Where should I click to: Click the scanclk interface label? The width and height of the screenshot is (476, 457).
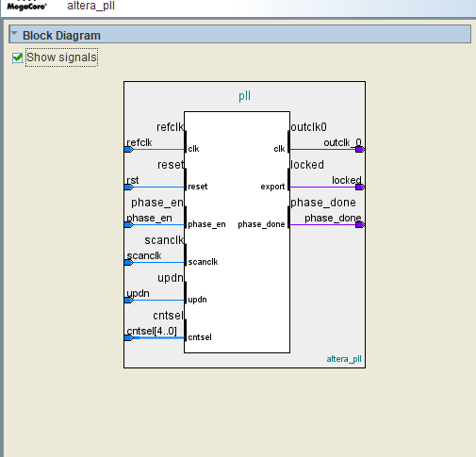(x=164, y=240)
